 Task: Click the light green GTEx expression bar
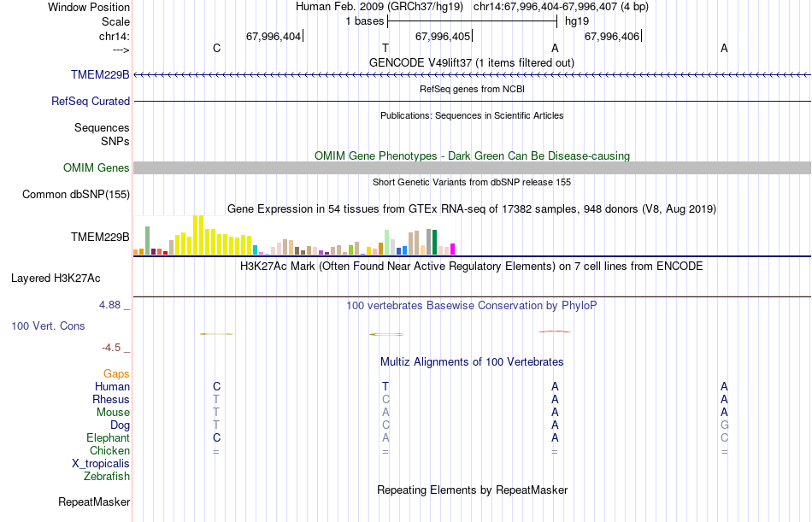pos(387,243)
